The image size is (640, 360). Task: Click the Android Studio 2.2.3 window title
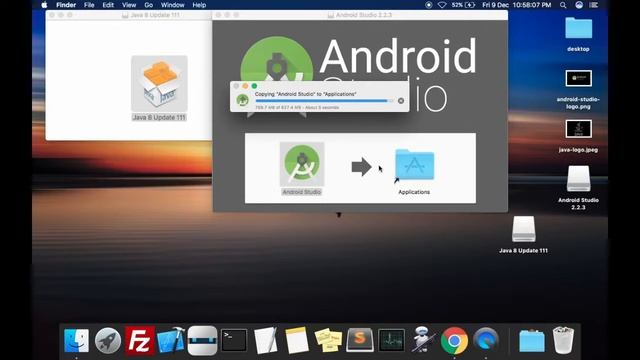(x=364, y=15)
